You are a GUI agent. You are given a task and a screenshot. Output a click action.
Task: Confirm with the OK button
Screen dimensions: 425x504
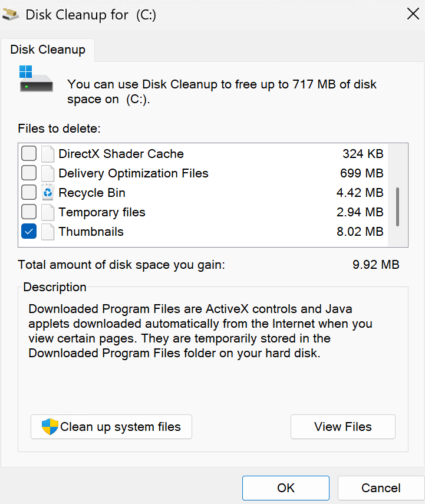point(286,488)
